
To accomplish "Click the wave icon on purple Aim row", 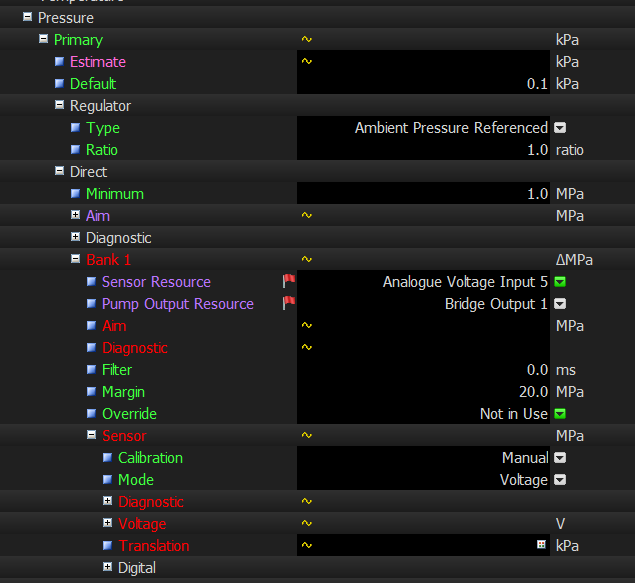I will (x=307, y=215).
